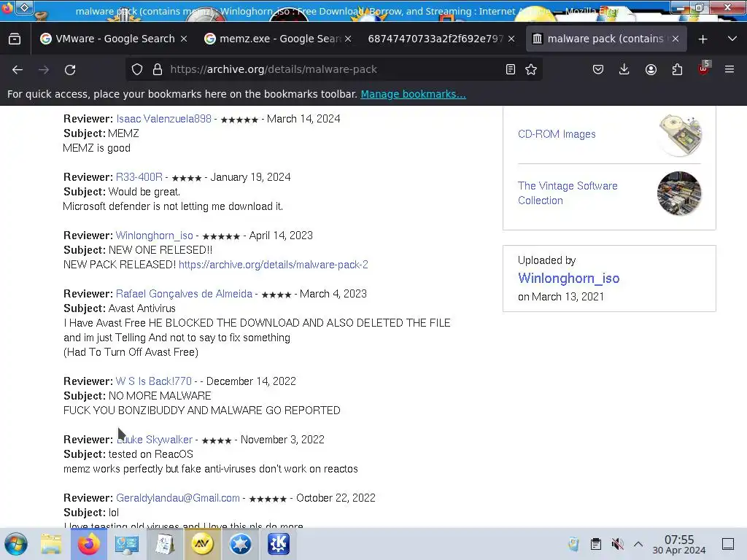
Task: Open Rafael Gonçalves de Almeida profile
Action: coord(184,294)
